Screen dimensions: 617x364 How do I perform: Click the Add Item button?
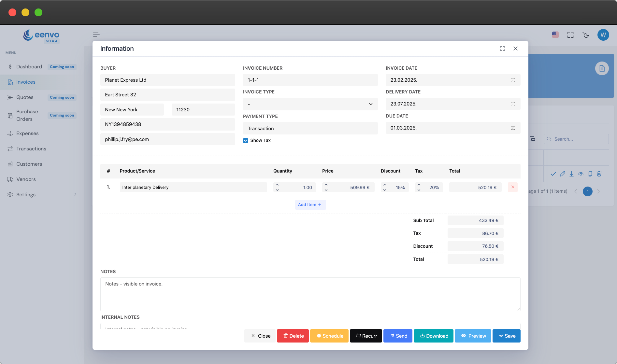[310, 205]
